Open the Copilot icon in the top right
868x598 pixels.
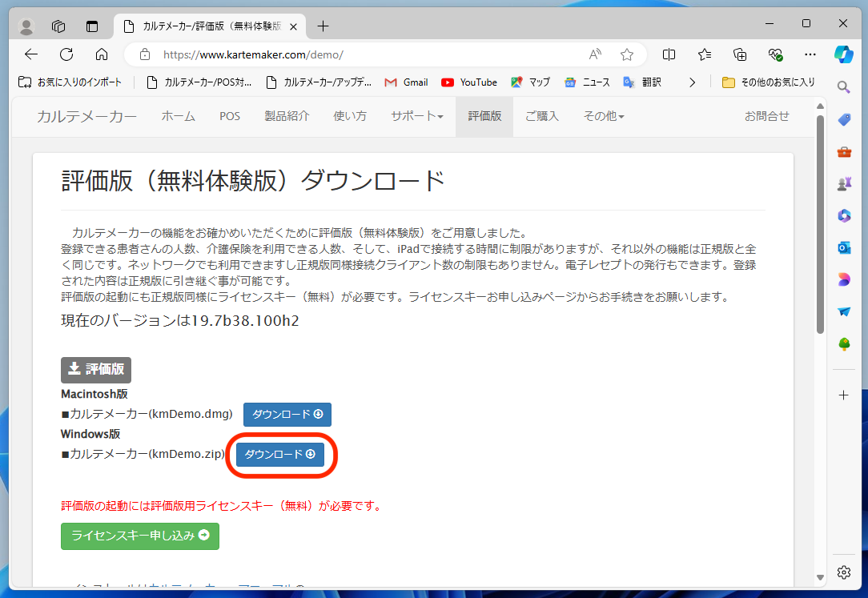point(843,54)
